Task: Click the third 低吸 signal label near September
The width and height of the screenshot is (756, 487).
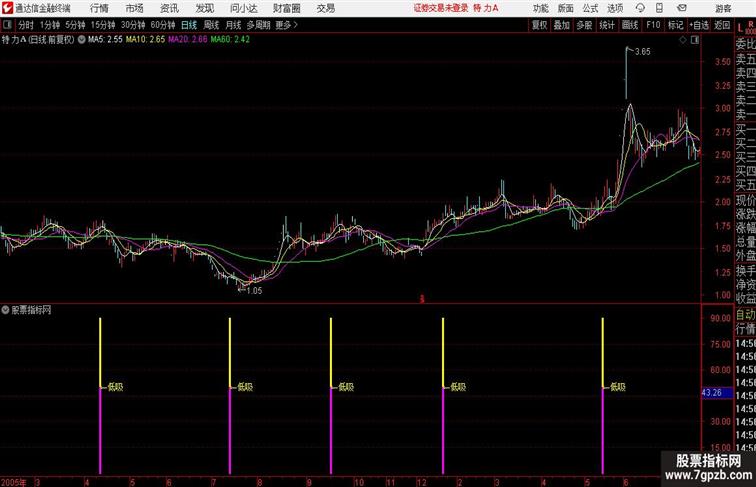Action: click(x=346, y=387)
